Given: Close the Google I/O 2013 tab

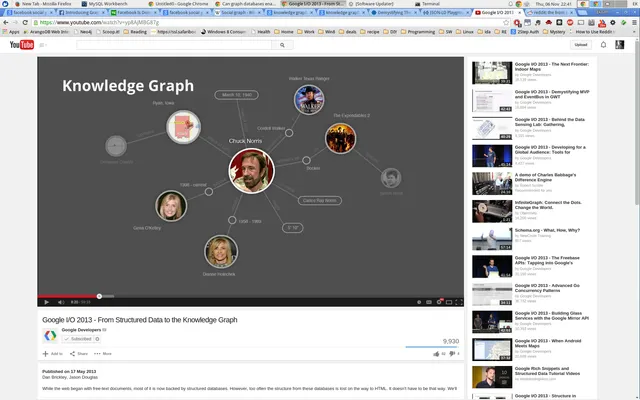Looking at the screenshot, I should click(519, 13).
